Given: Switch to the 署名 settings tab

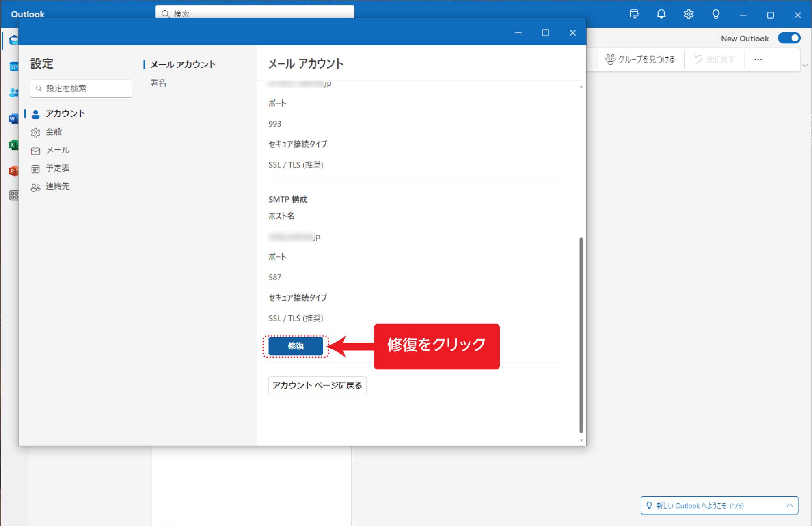Looking at the screenshot, I should (x=158, y=83).
